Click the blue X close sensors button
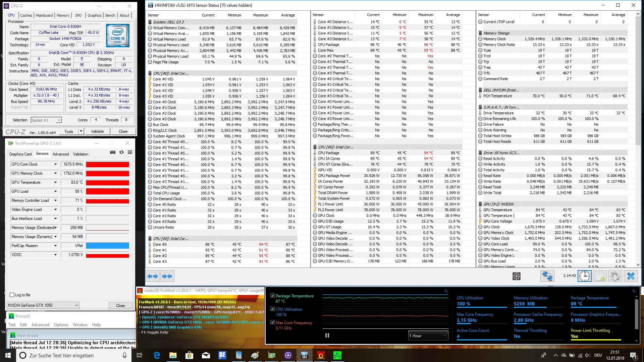The height and width of the screenshot is (362, 644). coord(631,276)
